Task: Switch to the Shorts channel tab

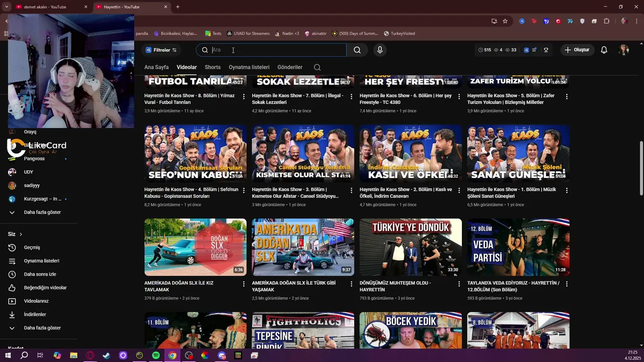Action: (x=213, y=67)
